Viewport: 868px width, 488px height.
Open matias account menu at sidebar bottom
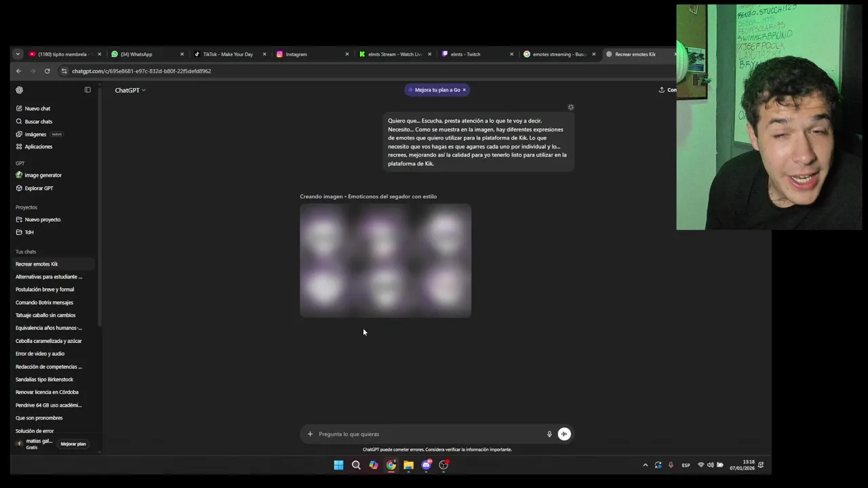click(x=35, y=444)
